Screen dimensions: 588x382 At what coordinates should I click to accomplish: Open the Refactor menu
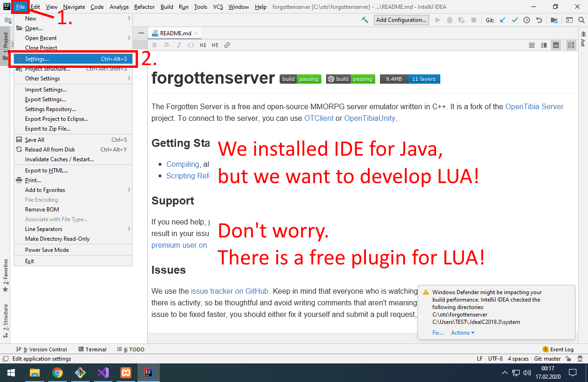point(144,7)
